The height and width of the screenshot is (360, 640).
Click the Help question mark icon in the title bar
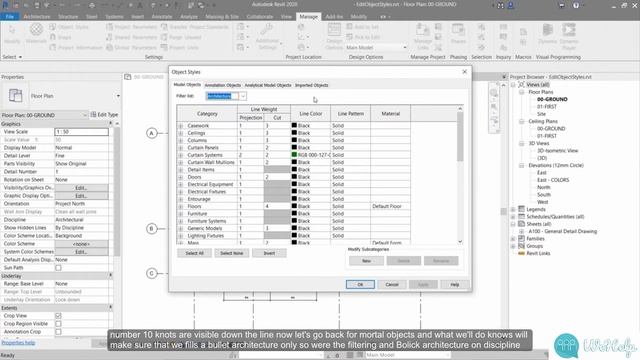[576, 5]
